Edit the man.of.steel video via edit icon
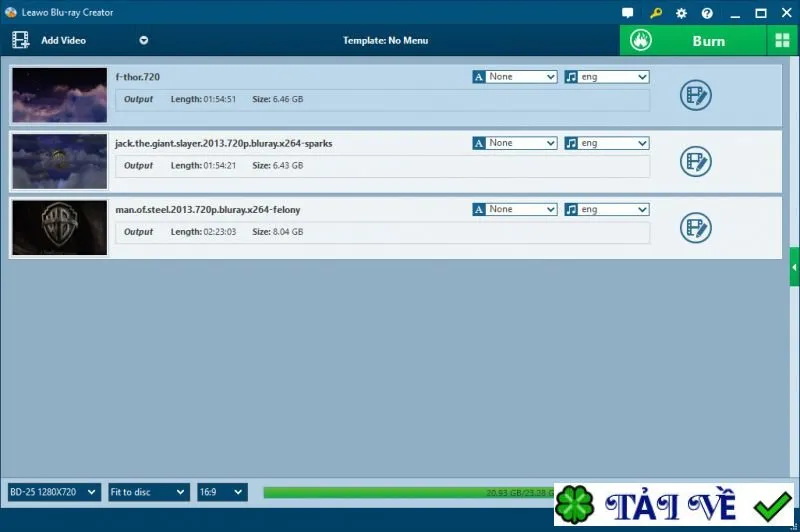The width and height of the screenshot is (800, 532). pos(695,227)
